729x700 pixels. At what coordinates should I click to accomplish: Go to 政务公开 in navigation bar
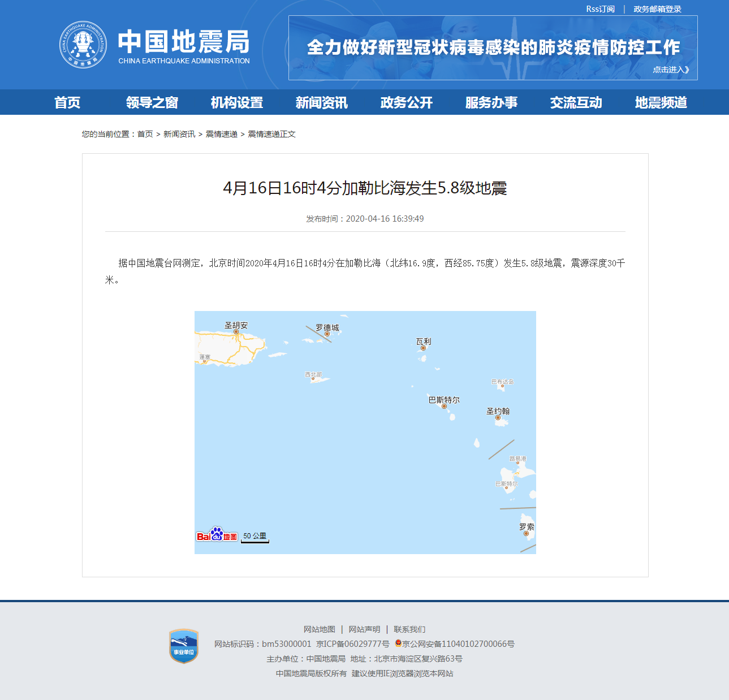pos(406,102)
